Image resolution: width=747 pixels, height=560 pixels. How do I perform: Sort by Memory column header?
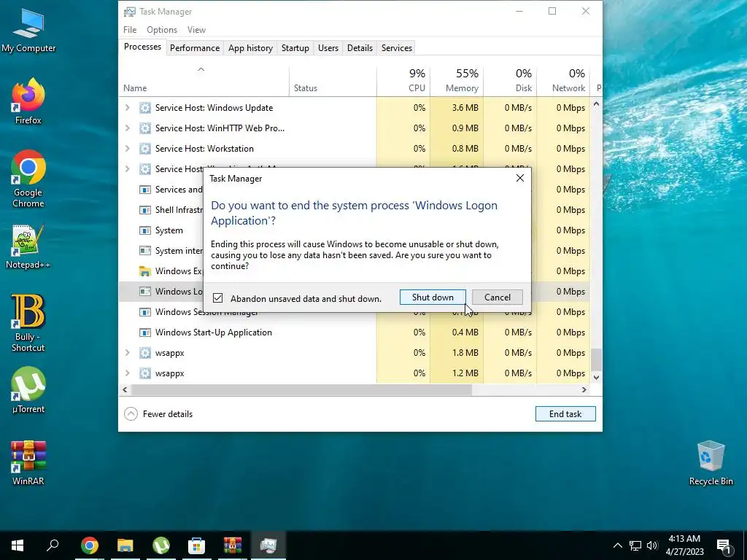click(457, 81)
